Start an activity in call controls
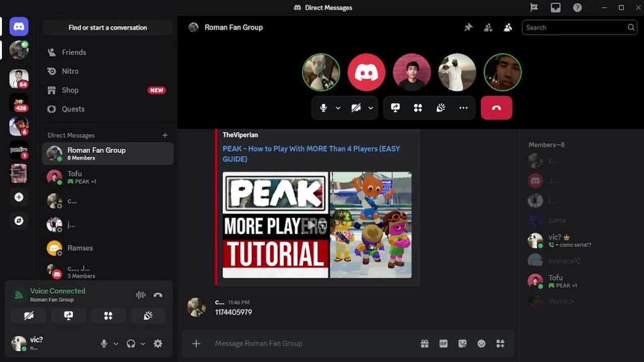Viewport: 644px width, 362px height. pos(418,108)
